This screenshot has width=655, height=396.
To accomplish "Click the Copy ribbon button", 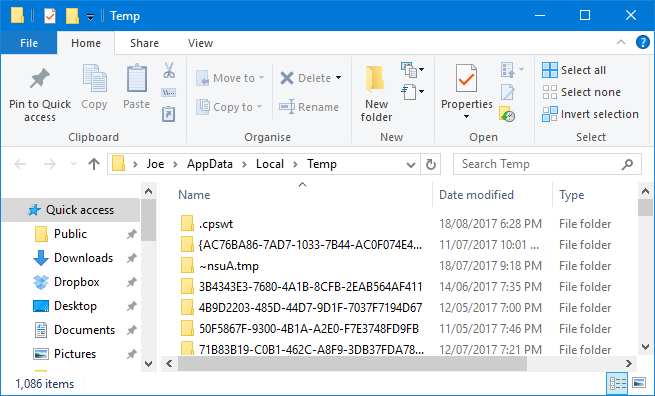I will [x=94, y=87].
